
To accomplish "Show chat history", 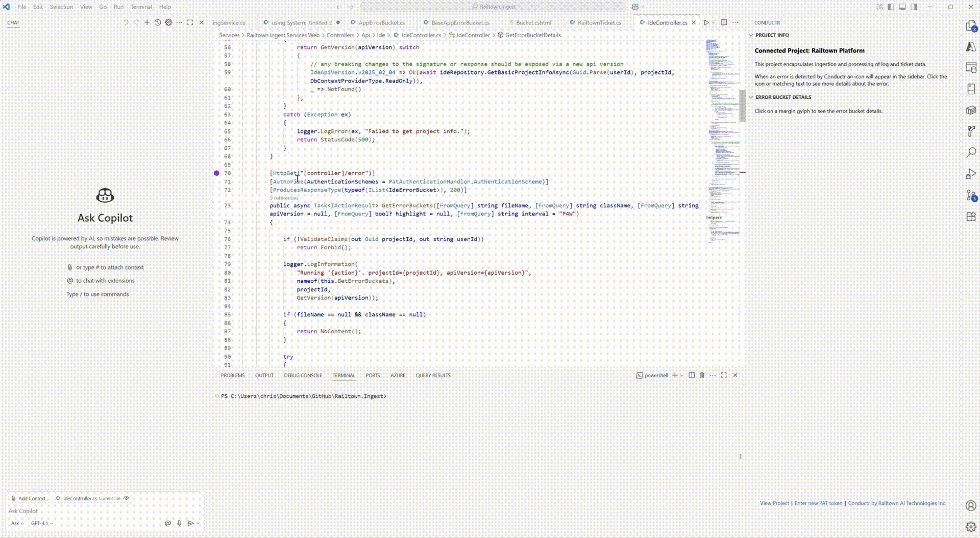I will click(x=157, y=22).
